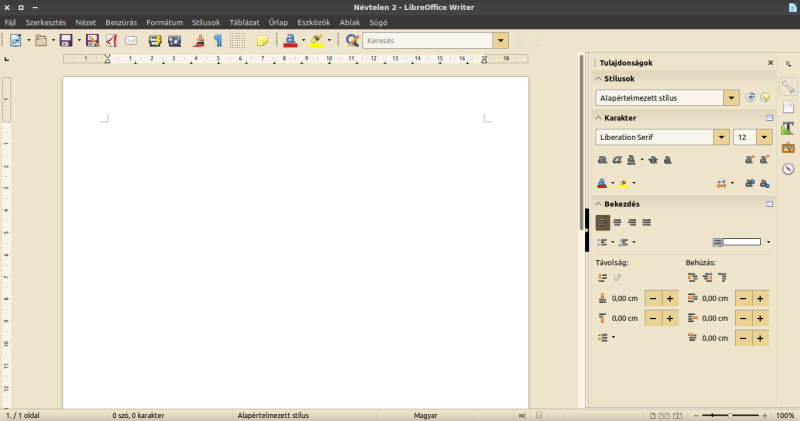This screenshot has height=421, width=800.
Task: Open the Styles icon in sidebar strip
Action: (788, 128)
